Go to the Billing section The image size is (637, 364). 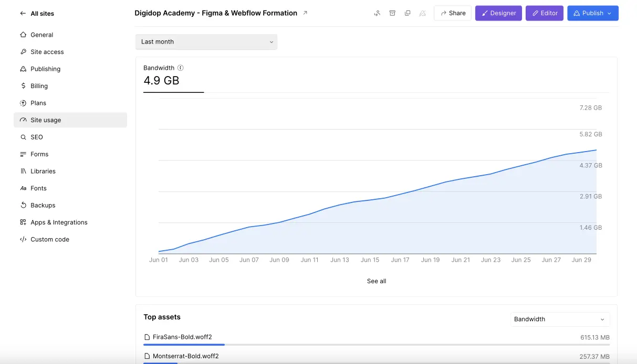(x=70, y=86)
